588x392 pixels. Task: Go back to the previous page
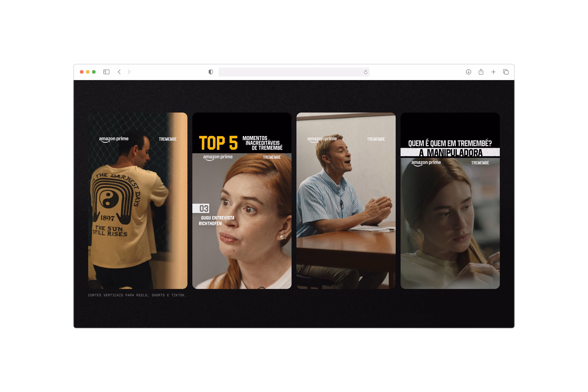click(x=119, y=72)
